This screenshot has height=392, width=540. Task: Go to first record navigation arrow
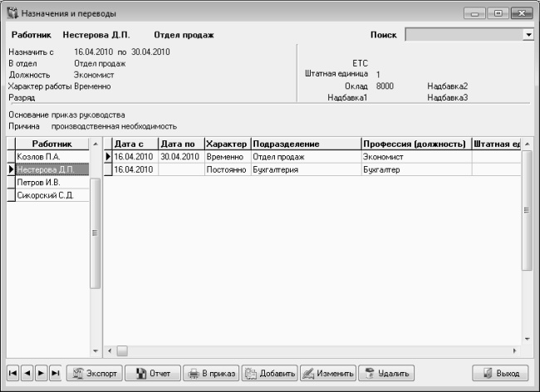point(13,373)
